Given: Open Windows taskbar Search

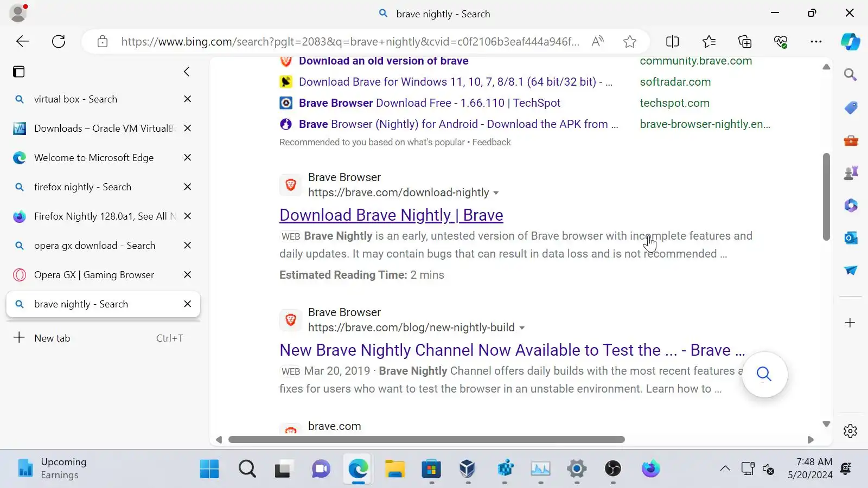Looking at the screenshot, I should pos(247,469).
